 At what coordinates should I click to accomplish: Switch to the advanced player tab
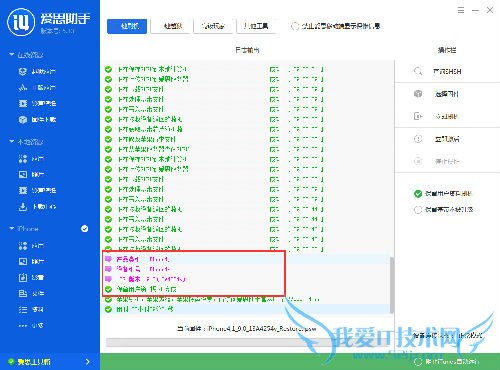click(213, 26)
